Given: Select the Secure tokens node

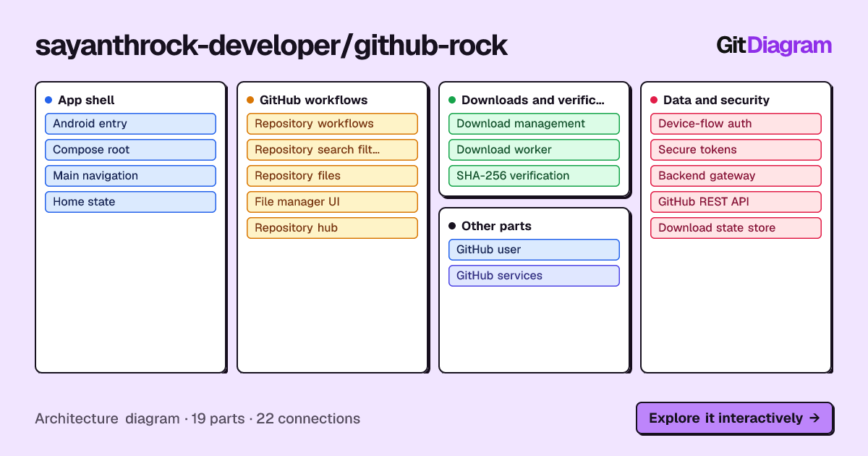Looking at the screenshot, I should pos(736,150).
